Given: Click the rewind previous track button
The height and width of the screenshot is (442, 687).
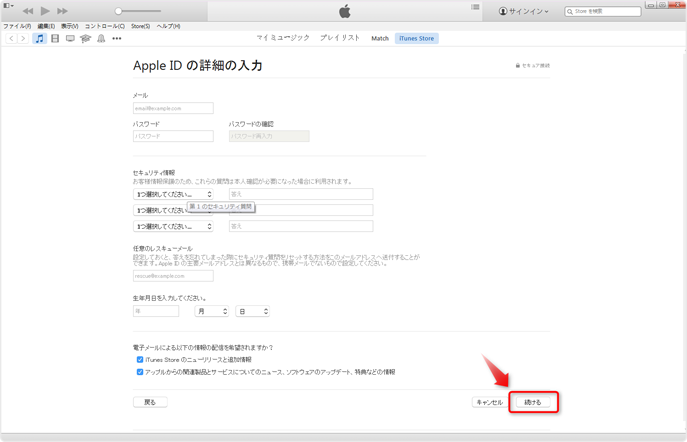Looking at the screenshot, I should click(x=28, y=11).
